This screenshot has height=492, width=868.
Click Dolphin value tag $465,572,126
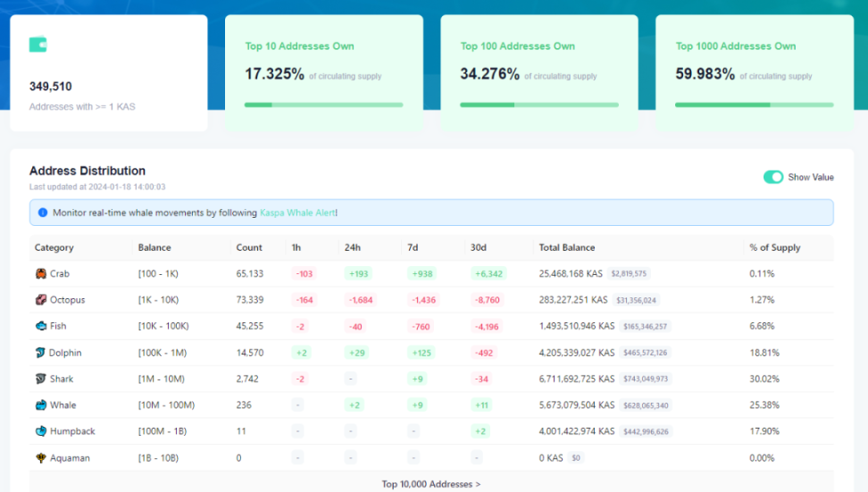pyautogui.click(x=645, y=353)
